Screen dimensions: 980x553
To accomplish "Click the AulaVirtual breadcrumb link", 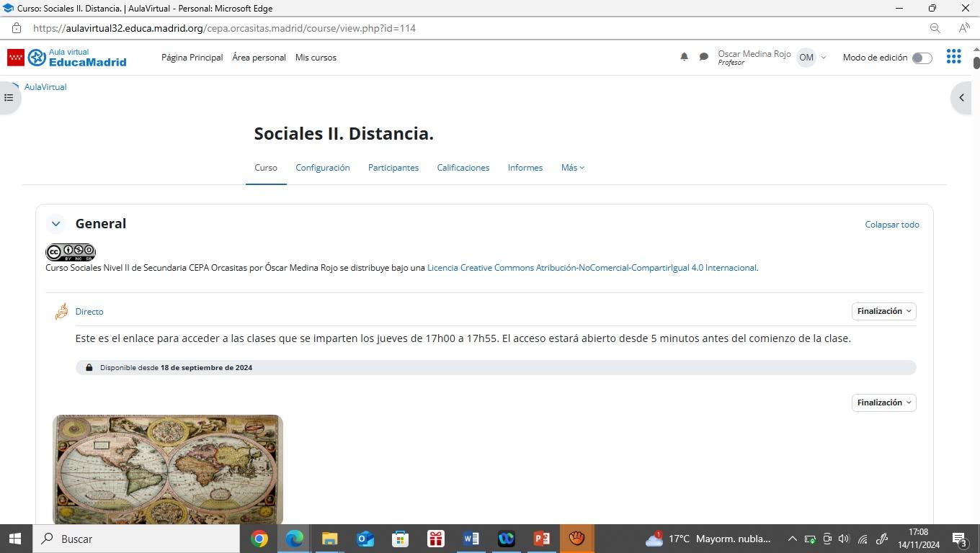I will click(45, 87).
